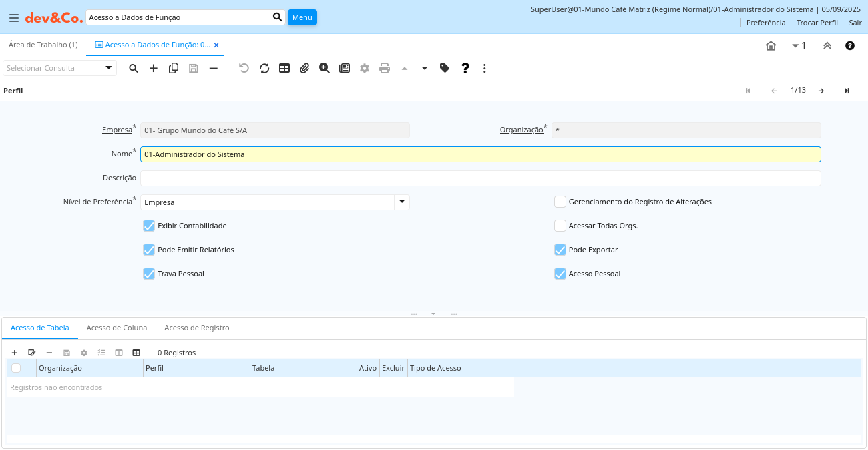The image size is (868, 450).
Task: Open the Nível de Preferência dropdown
Action: tap(401, 202)
